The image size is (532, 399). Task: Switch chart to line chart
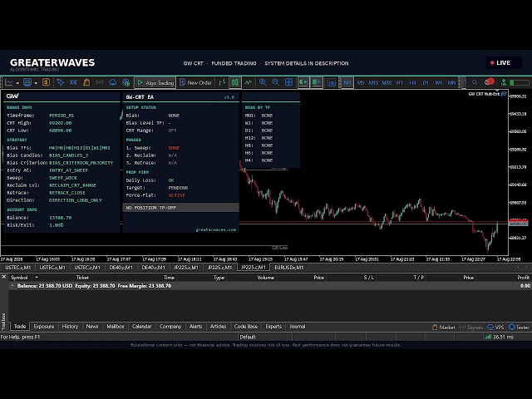coord(249,82)
